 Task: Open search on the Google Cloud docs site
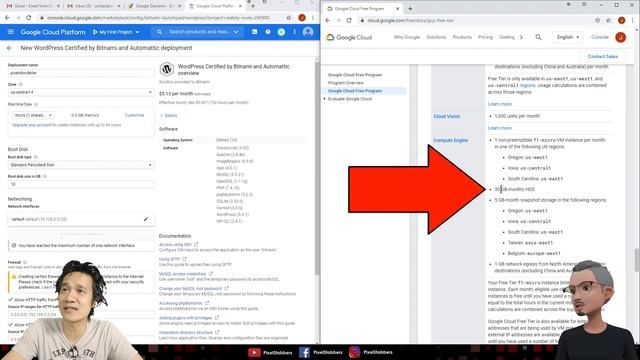538,37
